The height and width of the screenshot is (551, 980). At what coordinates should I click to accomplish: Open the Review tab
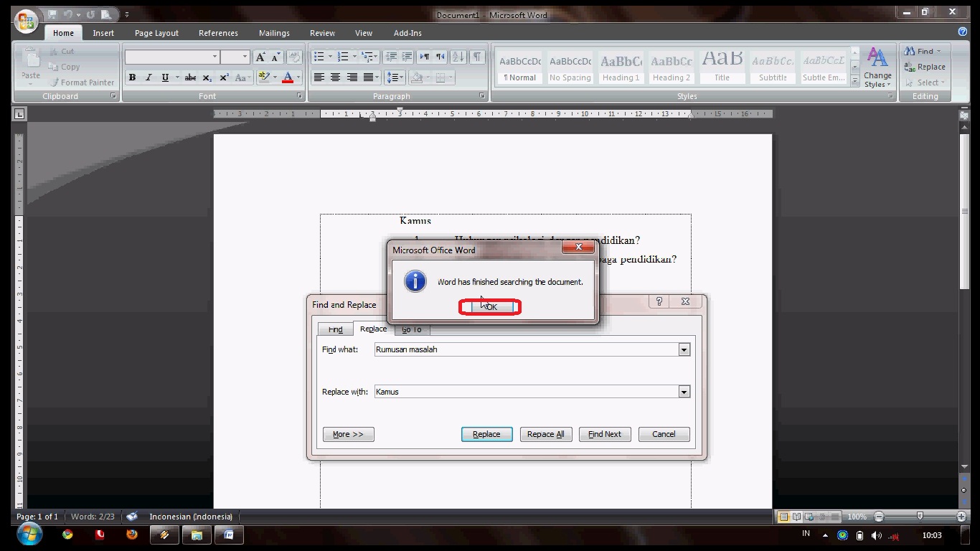(x=322, y=33)
